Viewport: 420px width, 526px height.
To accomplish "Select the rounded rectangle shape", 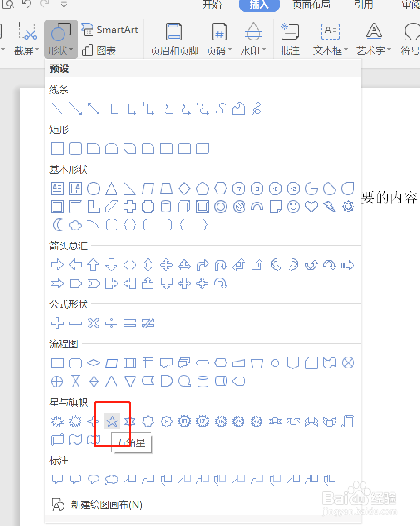I will [x=75, y=149].
